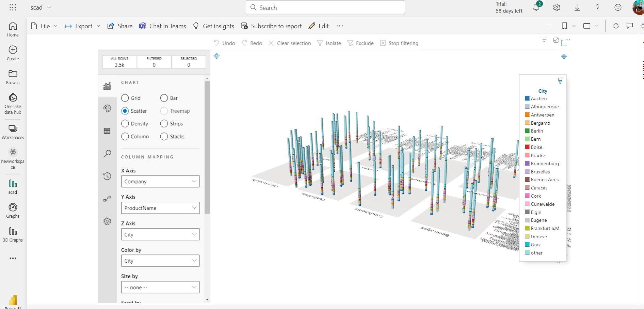The image size is (644, 309).
Task: Open the search panel in chart sidebar
Action: (x=107, y=154)
